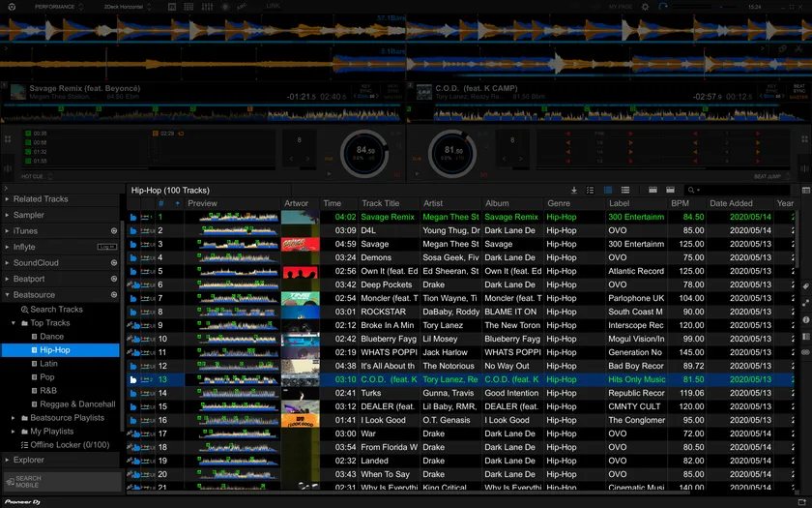Sort by the BPM column header
The image size is (812, 508).
pyautogui.click(x=681, y=204)
